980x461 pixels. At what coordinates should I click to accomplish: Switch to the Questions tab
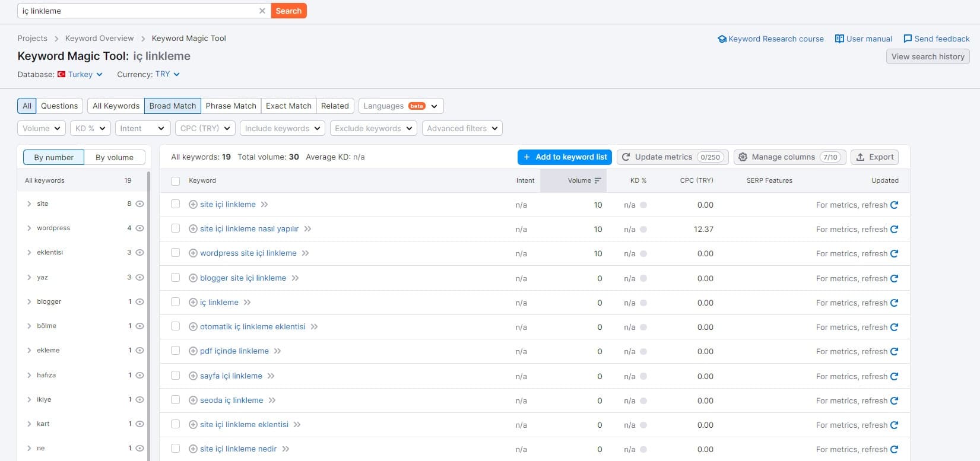[59, 106]
